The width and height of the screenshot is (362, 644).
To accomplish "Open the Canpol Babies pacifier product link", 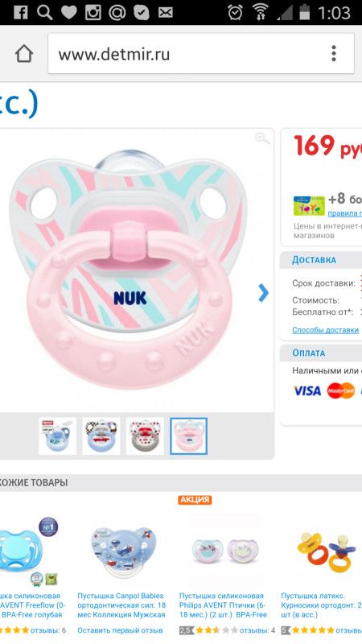I will pos(121,605).
